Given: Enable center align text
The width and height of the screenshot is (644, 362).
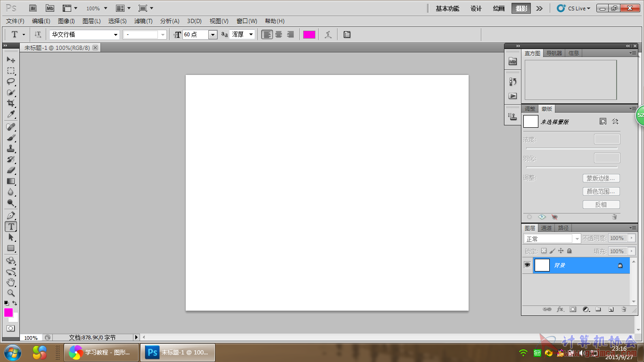Looking at the screenshot, I should [279, 34].
